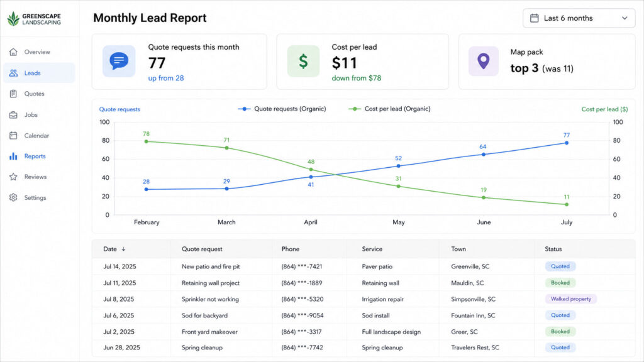Click Booked status for Retaining wall project
The height and width of the screenshot is (362, 644).
(x=560, y=283)
